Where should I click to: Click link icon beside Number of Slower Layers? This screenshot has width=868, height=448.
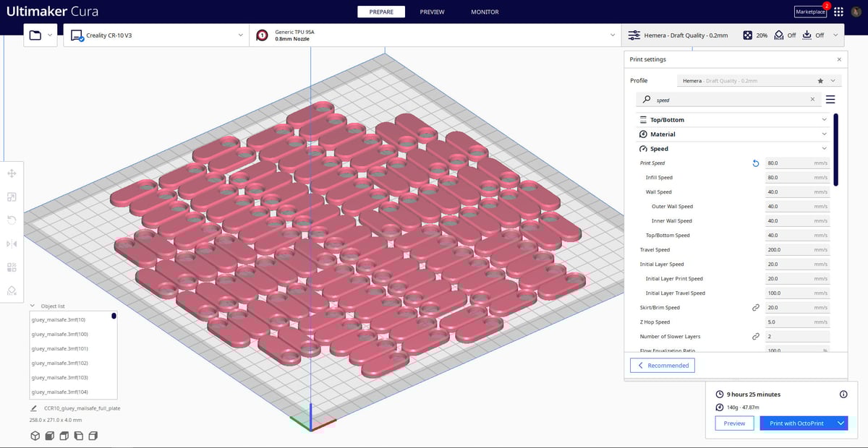pyautogui.click(x=756, y=337)
